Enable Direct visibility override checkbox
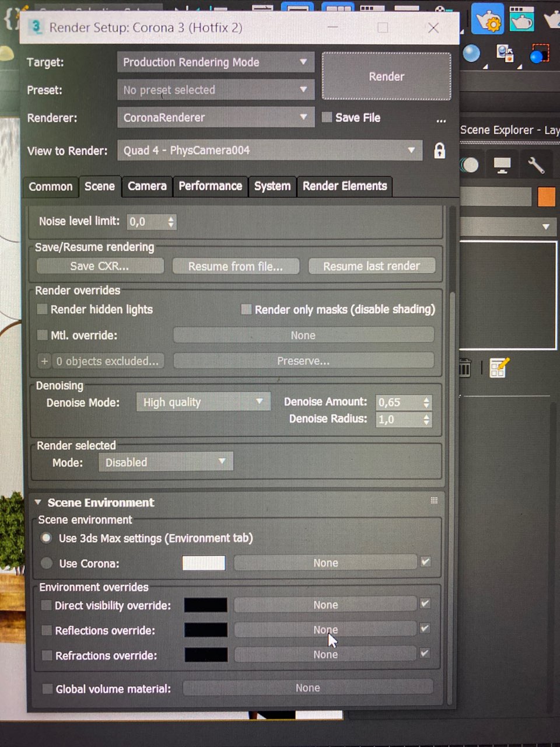 coord(46,605)
